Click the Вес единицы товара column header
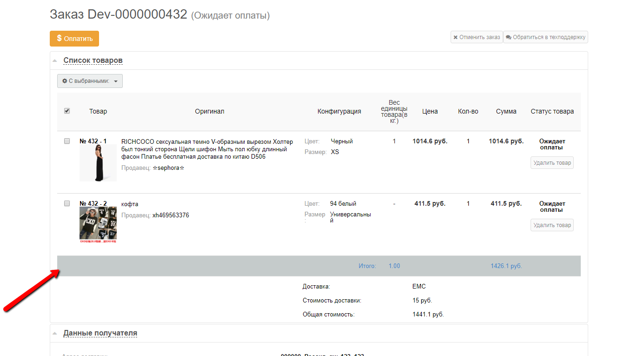The height and width of the screenshot is (356, 644). 394,112
